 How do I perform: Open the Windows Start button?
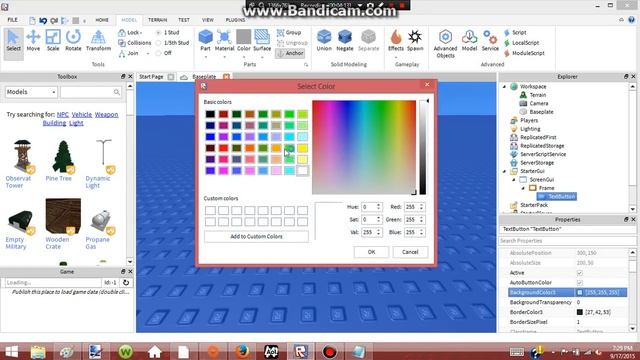[11, 351]
